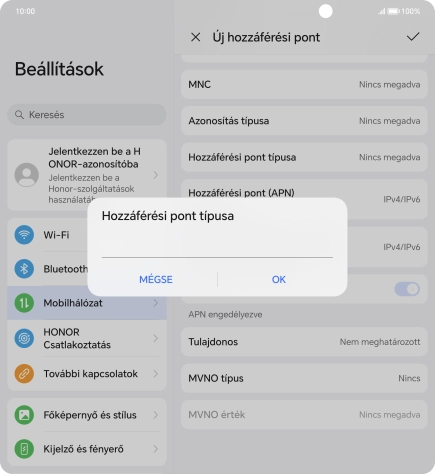Select the Tulajdonos row

click(x=304, y=342)
